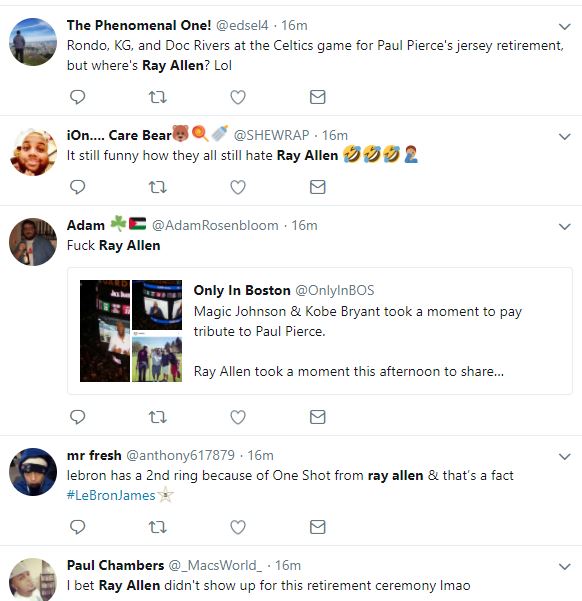Share mr fresh's tweet via message icon
582x601 pixels.
[x=317, y=527]
